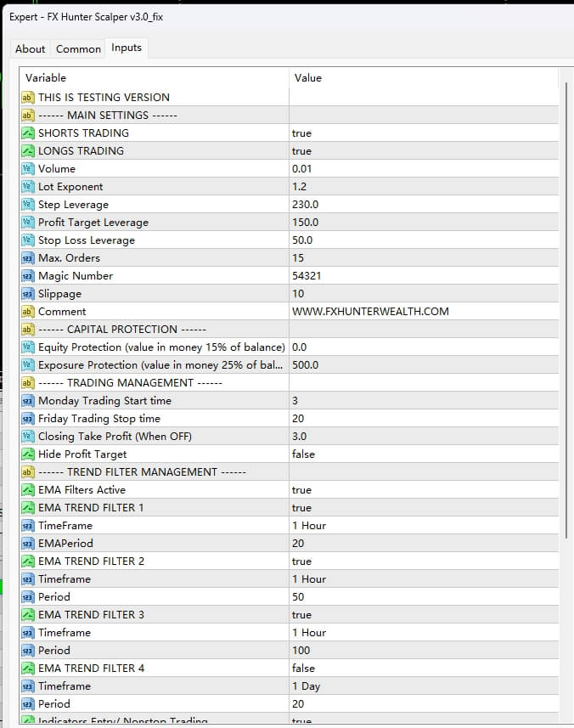Click the Variable column header
The image size is (574, 728).
154,78
